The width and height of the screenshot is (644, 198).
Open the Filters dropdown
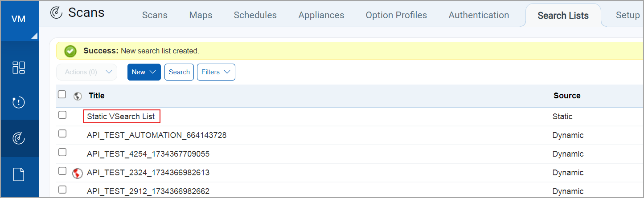[216, 72]
